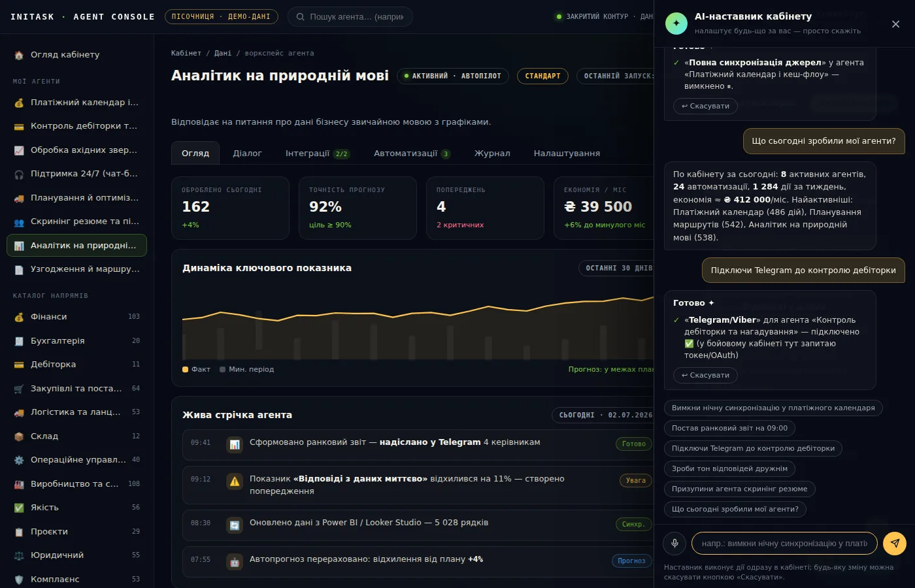Click Юридичний scales icon

click(19, 555)
